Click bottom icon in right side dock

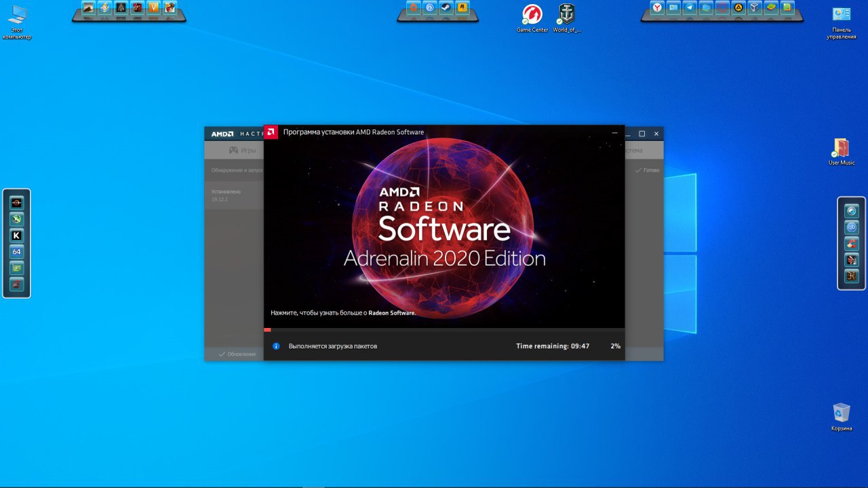pyautogui.click(x=852, y=276)
